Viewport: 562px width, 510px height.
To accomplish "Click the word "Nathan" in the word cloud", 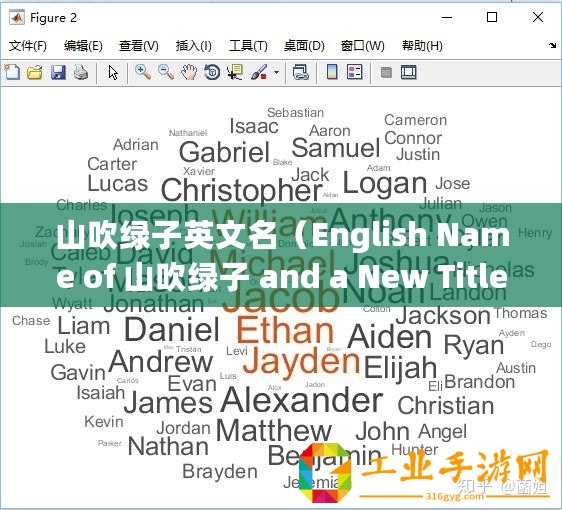I will point(168,446).
